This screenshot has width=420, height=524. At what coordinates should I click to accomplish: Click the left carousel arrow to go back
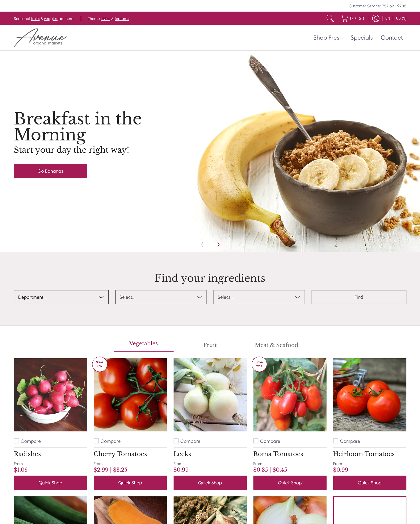click(x=202, y=244)
